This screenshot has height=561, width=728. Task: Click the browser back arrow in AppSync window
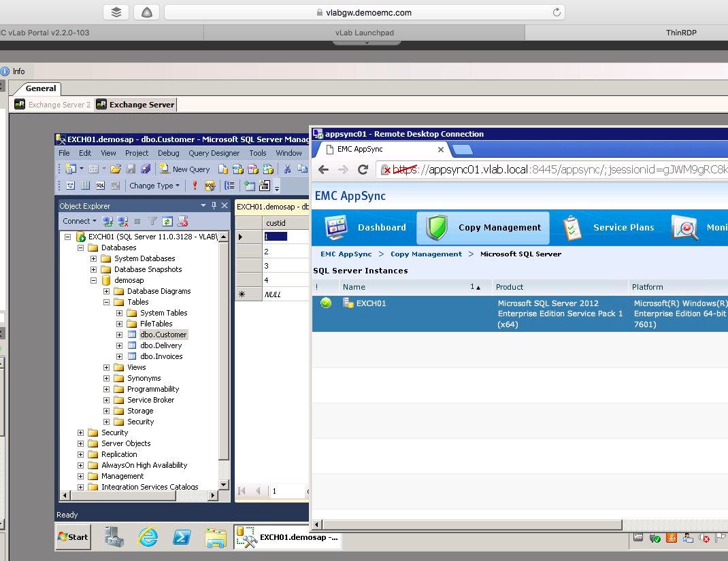click(x=324, y=170)
